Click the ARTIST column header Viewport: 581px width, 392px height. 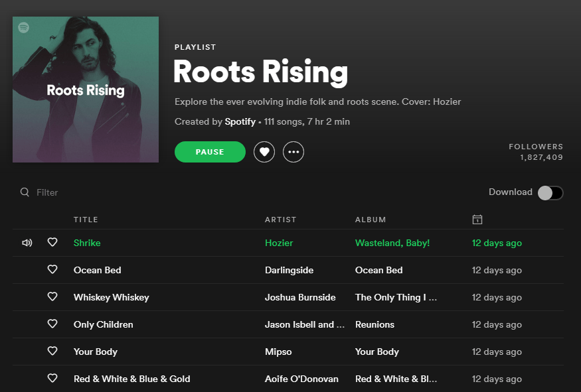(280, 219)
